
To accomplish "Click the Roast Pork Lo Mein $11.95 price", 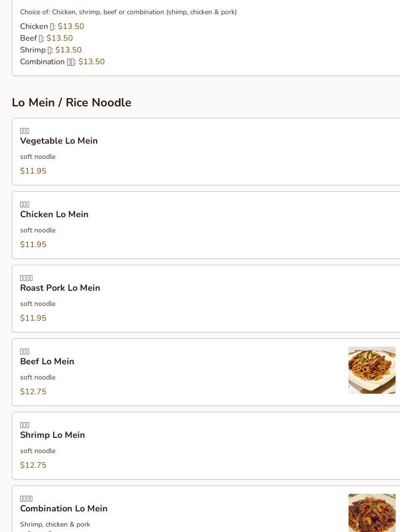I will (x=33, y=318).
